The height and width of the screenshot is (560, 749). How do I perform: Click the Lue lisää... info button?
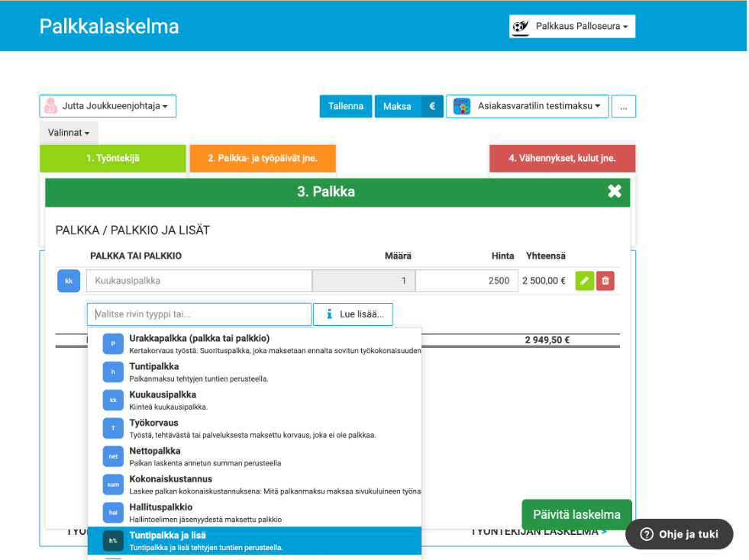pyautogui.click(x=354, y=314)
